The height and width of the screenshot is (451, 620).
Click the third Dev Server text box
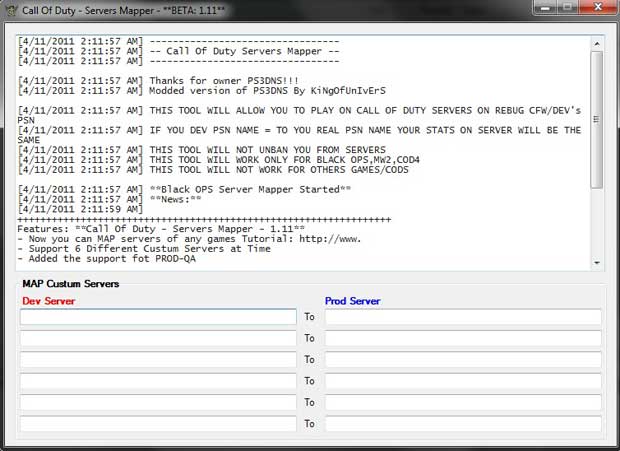pyautogui.click(x=158, y=359)
